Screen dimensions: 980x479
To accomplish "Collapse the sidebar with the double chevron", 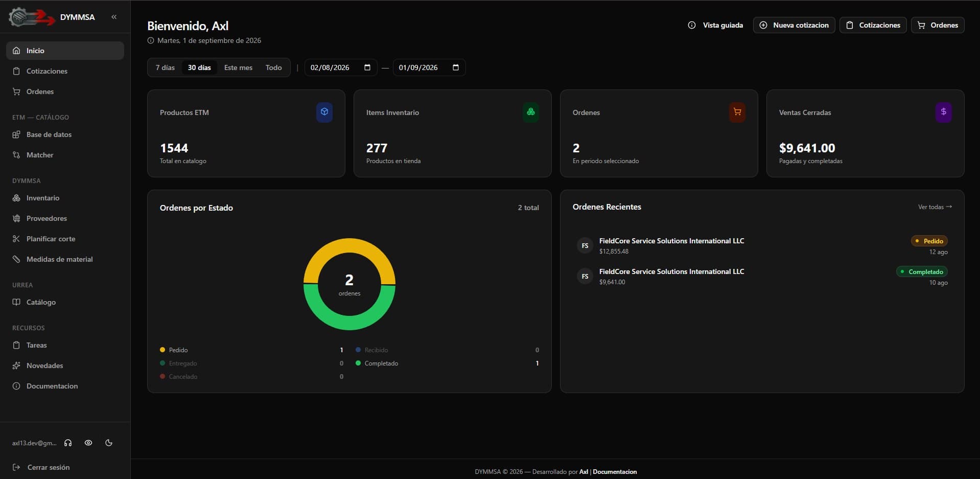I will click(x=114, y=17).
